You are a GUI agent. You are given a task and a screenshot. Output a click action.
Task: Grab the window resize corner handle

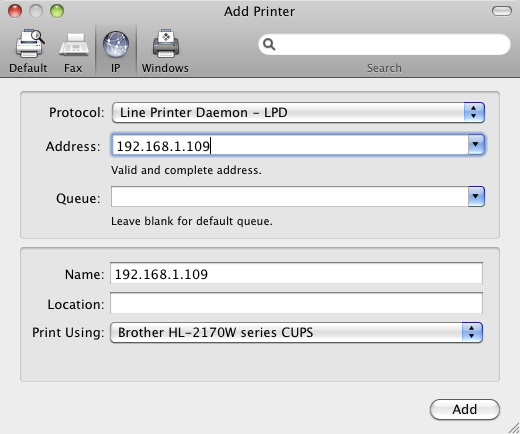[x=514, y=428]
